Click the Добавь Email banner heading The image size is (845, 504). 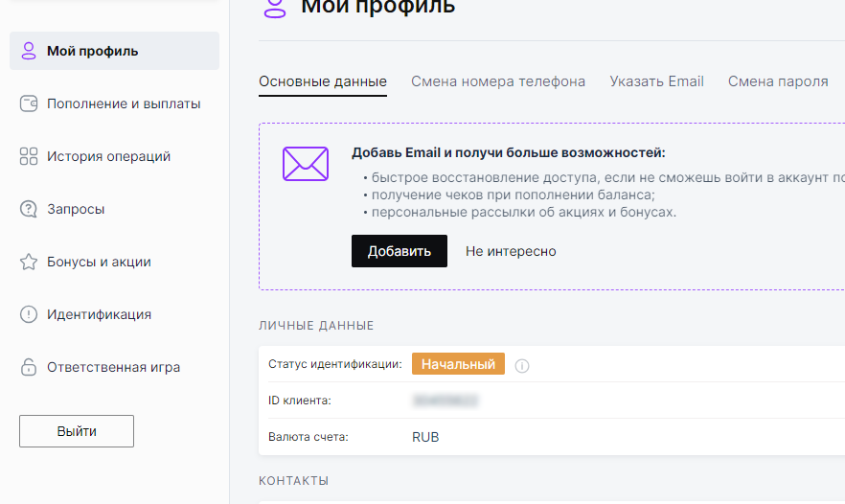click(x=508, y=153)
